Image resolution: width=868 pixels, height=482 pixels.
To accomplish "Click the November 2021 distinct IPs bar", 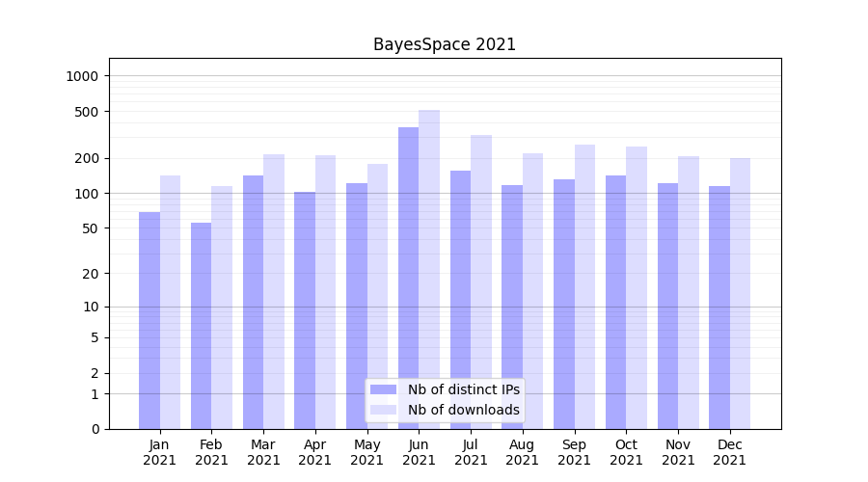I will 667,306.
